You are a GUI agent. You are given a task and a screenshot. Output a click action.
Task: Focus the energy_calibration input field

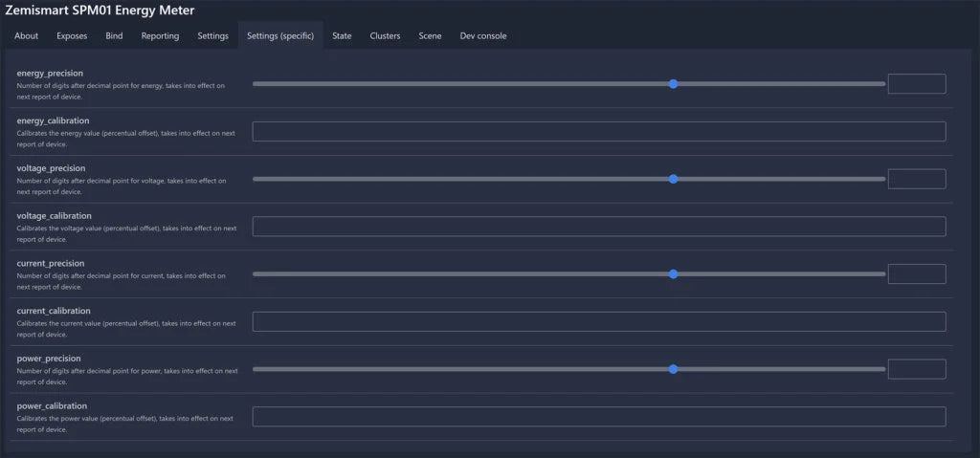tap(598, 132)
